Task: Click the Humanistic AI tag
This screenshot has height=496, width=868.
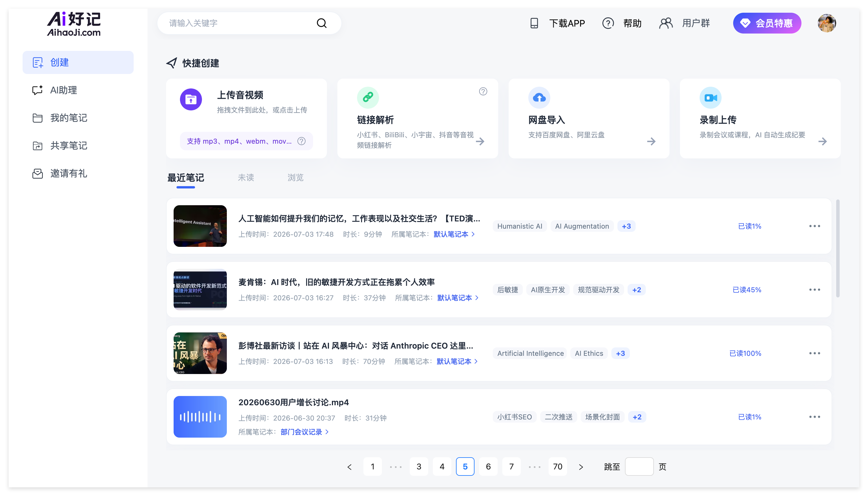Action: 520,226
